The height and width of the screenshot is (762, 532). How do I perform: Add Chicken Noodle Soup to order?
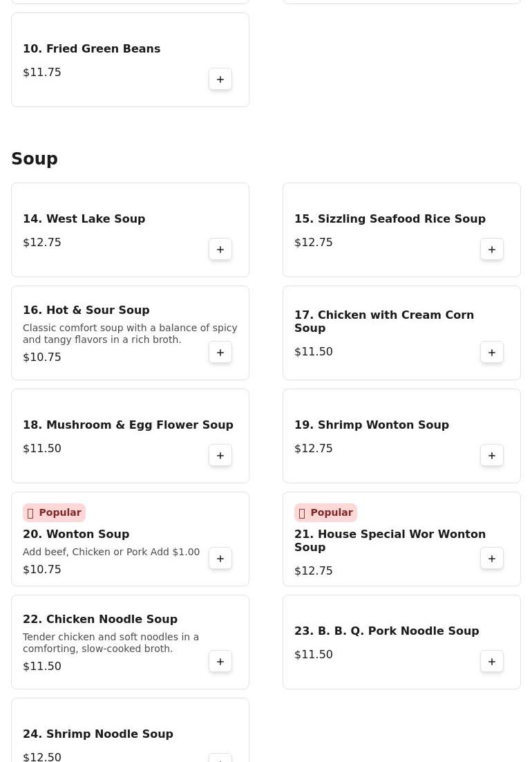click(x=220, y=662)
